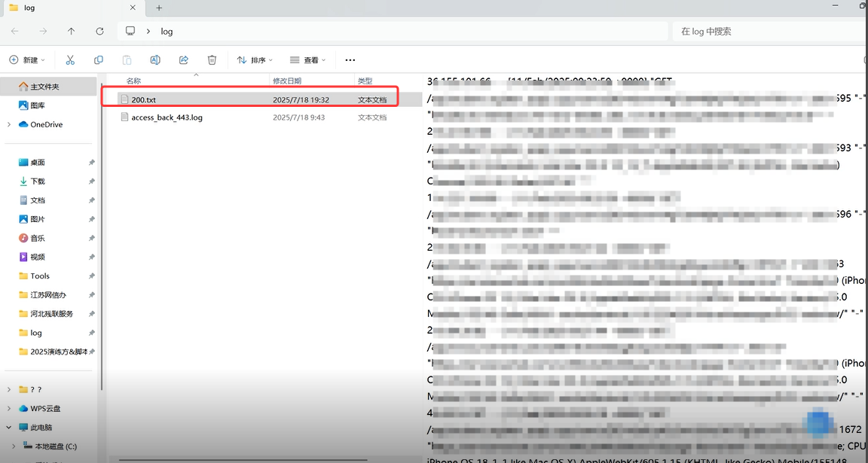
Task: Click date 2025/7/18 19:32
Action: (301, 99)
